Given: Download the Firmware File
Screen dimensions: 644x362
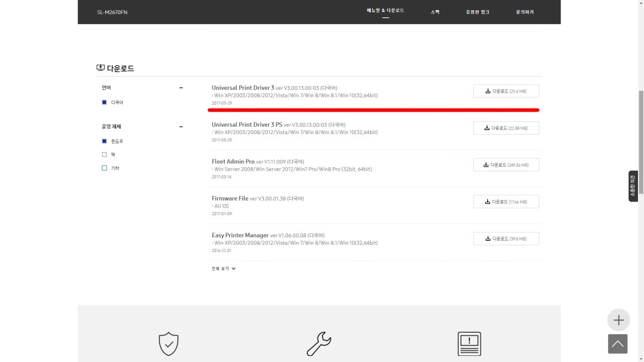Looking at the screenshot, I should [506, 202].
